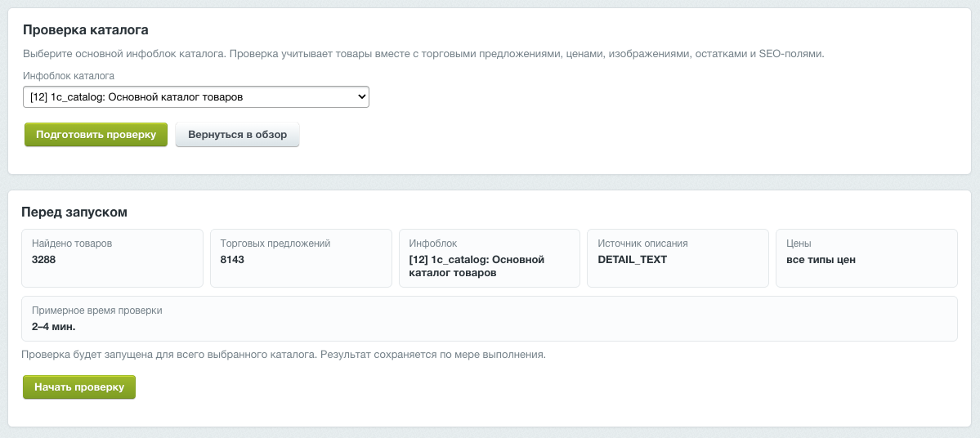The width and height of the screenshot is (980, 438).
Task: Click the Вернуться в обзор button
Action: point(238,134)
